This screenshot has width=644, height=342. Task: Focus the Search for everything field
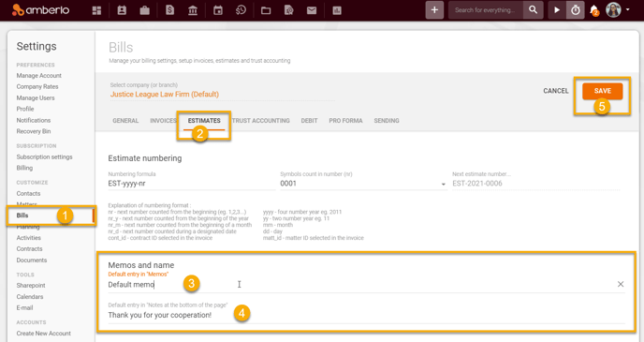pos(486,10)
